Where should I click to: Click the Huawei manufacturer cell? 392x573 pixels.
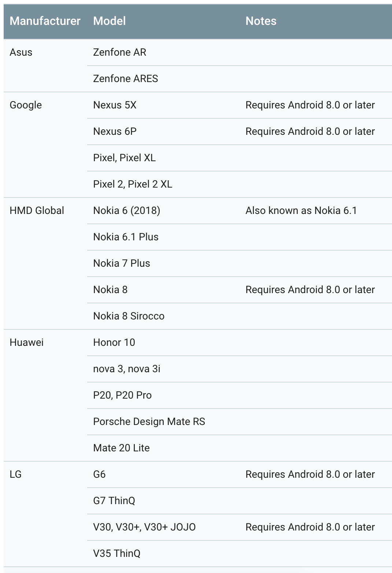26,343
